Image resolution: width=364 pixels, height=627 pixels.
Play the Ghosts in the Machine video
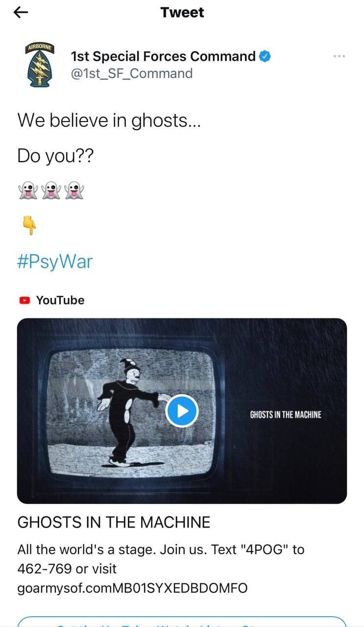pos(182,410)
